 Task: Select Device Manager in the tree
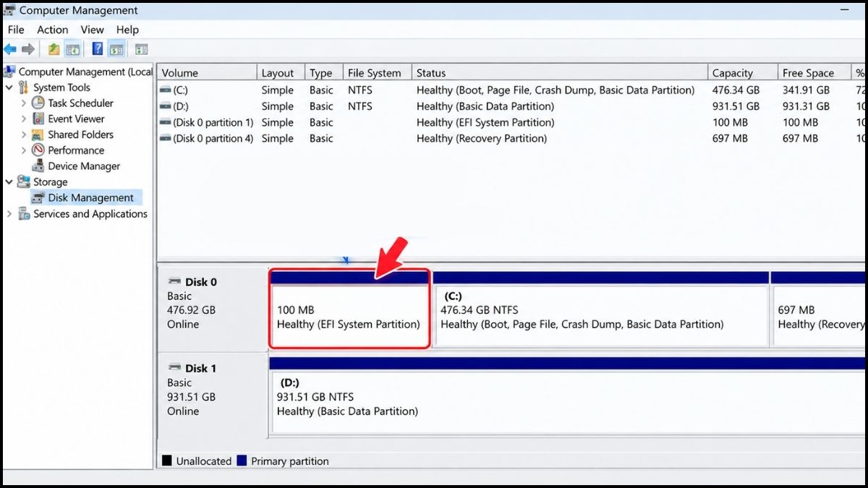[84, 166]
